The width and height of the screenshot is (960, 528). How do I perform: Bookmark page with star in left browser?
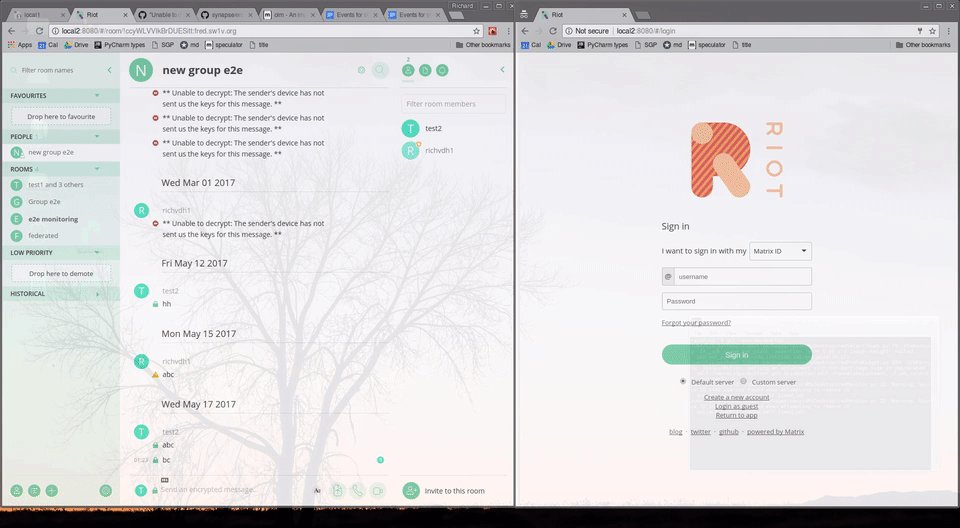(x=476, y=31)
